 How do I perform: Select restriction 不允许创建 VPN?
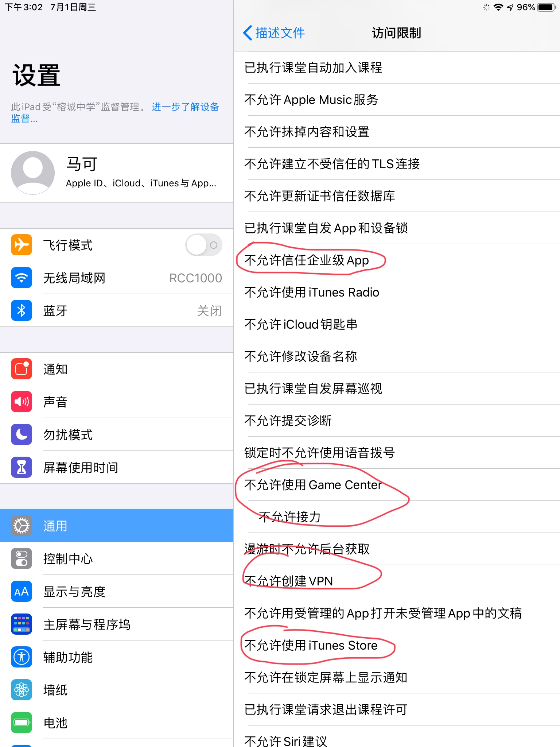tap(397, 581)
